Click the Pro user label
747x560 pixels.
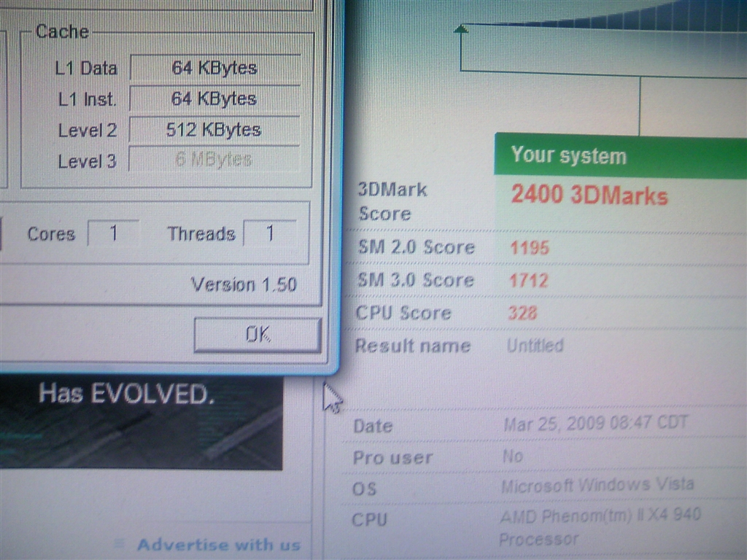pos(392,458)
